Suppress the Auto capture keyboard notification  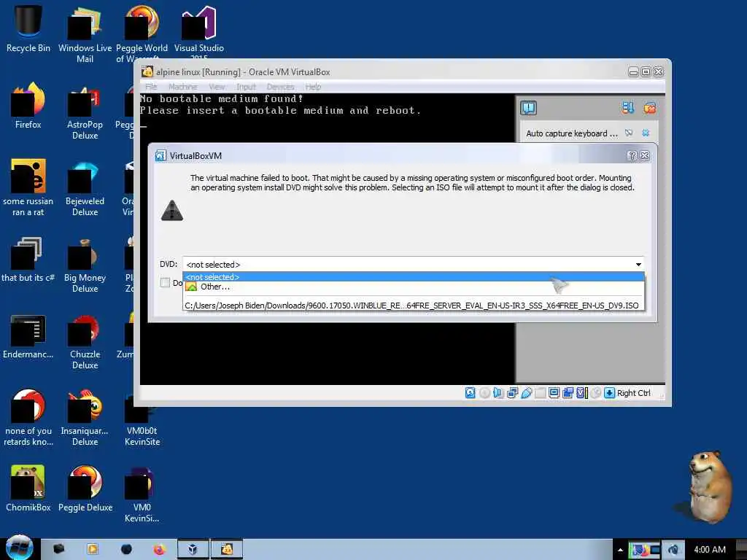(629, 133)
